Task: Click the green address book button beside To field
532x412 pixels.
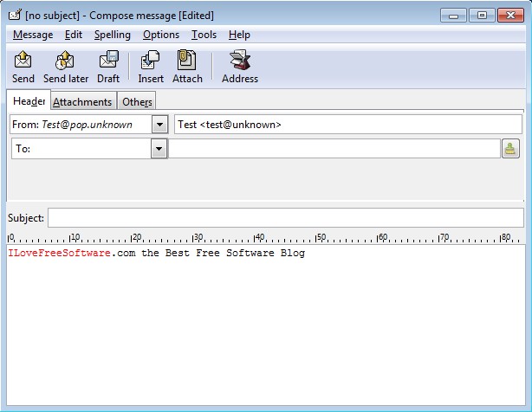Action: pos(510,148)
